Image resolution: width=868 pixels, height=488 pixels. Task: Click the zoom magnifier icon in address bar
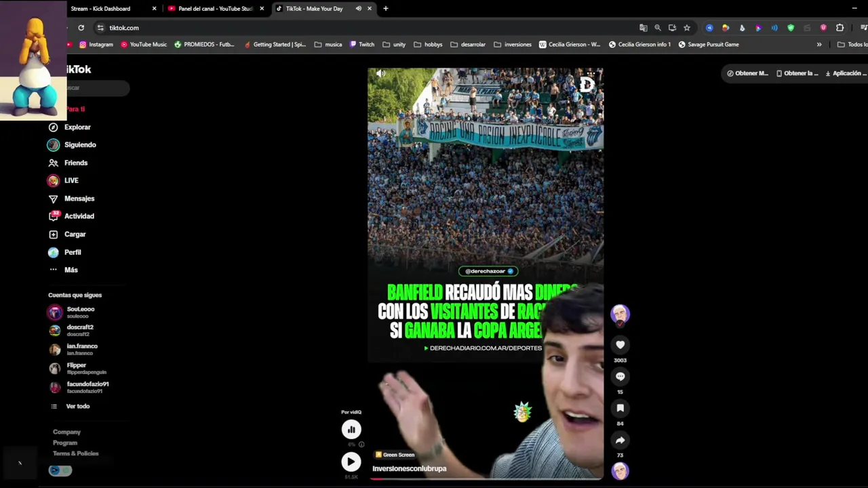pos(657,28)
